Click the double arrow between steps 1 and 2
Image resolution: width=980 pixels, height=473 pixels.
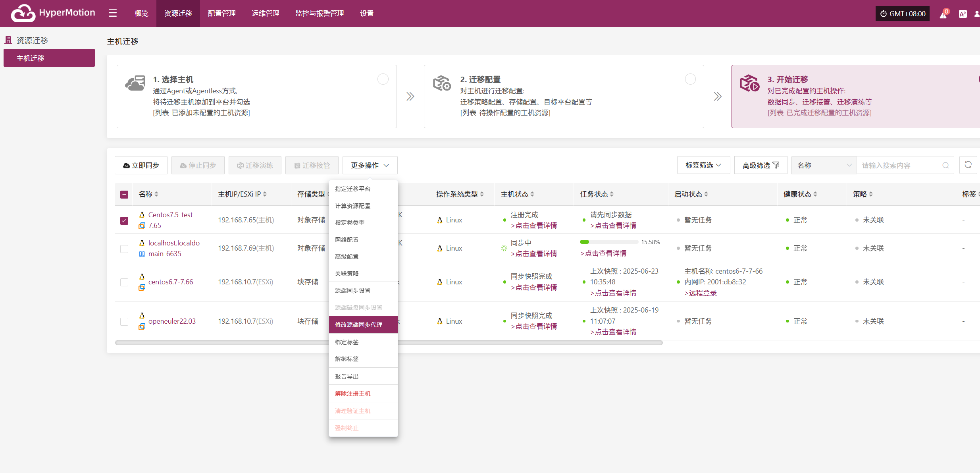click(410, 97)
